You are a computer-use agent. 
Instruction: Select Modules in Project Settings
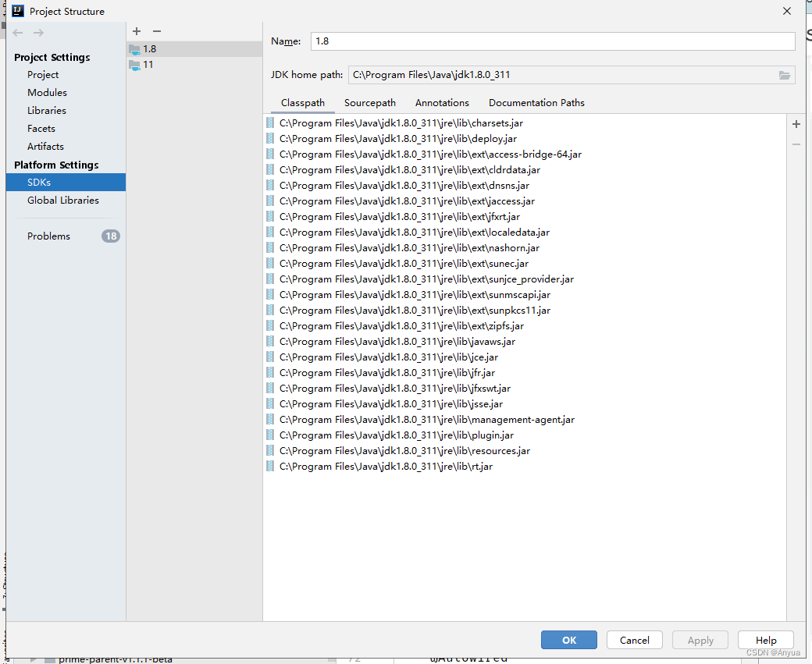[45, 92]
